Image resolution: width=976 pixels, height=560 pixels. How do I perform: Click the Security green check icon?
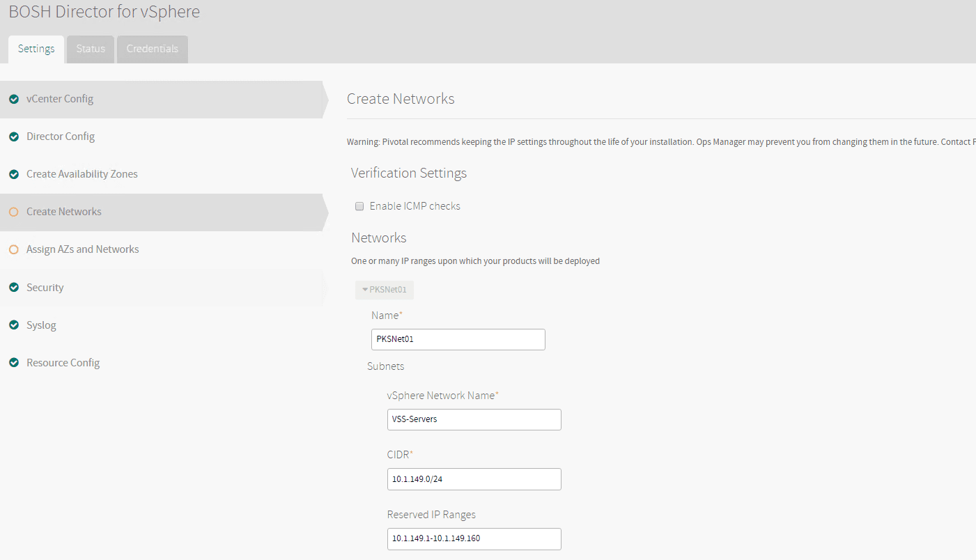(14, 288)
